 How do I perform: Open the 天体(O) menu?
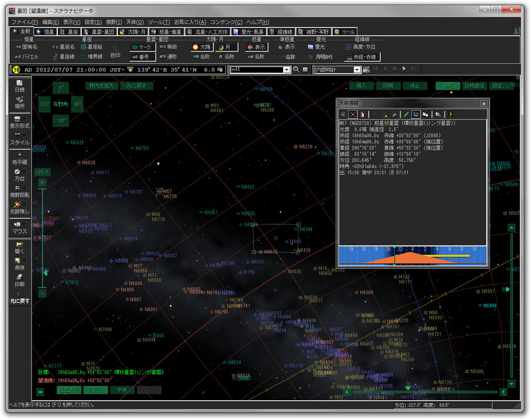tap(134, 22)
